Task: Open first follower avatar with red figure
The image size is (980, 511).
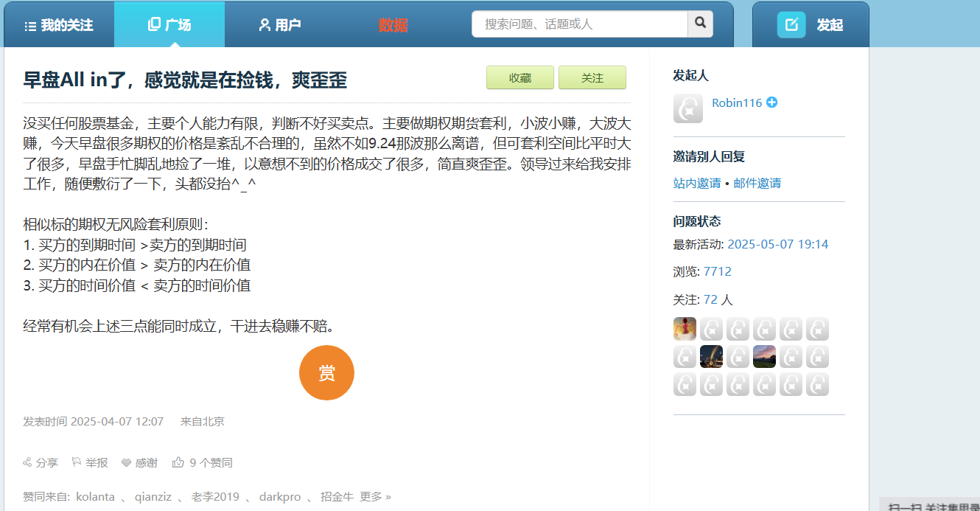Action: pos(685,329)
